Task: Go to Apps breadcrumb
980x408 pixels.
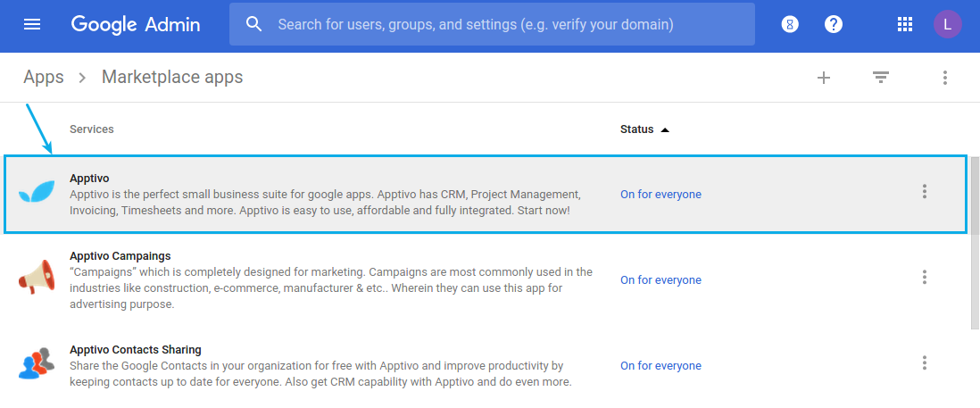Action: click(x=44, y=78)
